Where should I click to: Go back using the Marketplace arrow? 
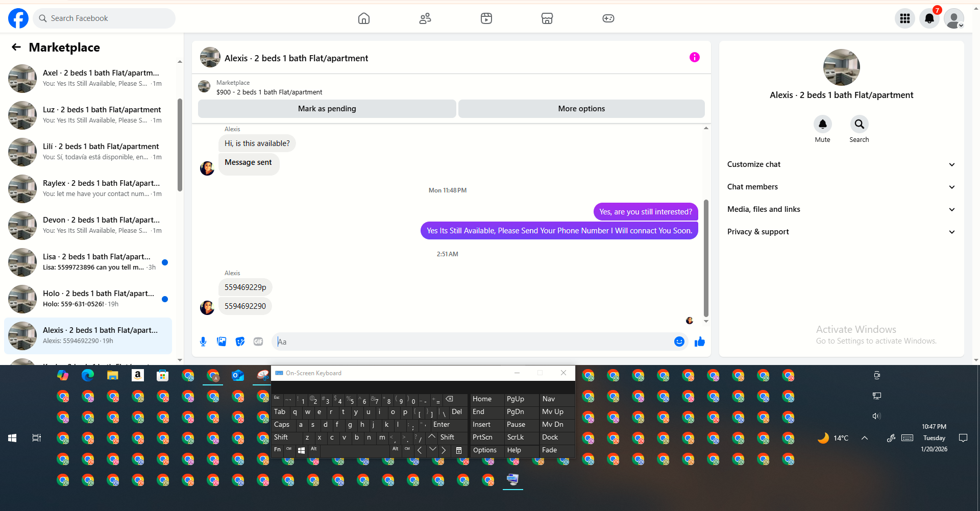pyautogui.click(x=16, y=47)
